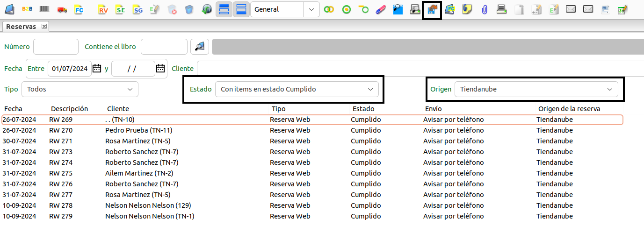Click the green ring with yellow line icon
644x240 pixels.
[364, 9]
